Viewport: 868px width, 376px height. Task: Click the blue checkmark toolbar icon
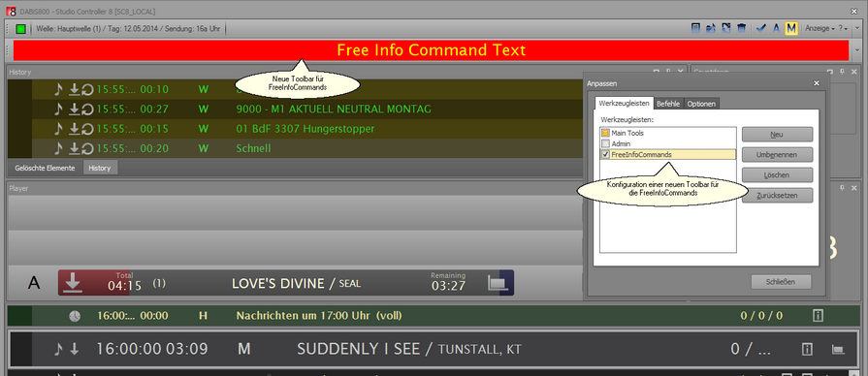click(x=761, y=28)
